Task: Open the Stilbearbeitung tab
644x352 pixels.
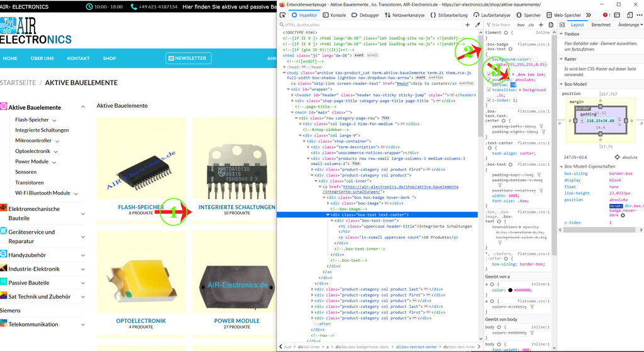Action: click(449, 15)
